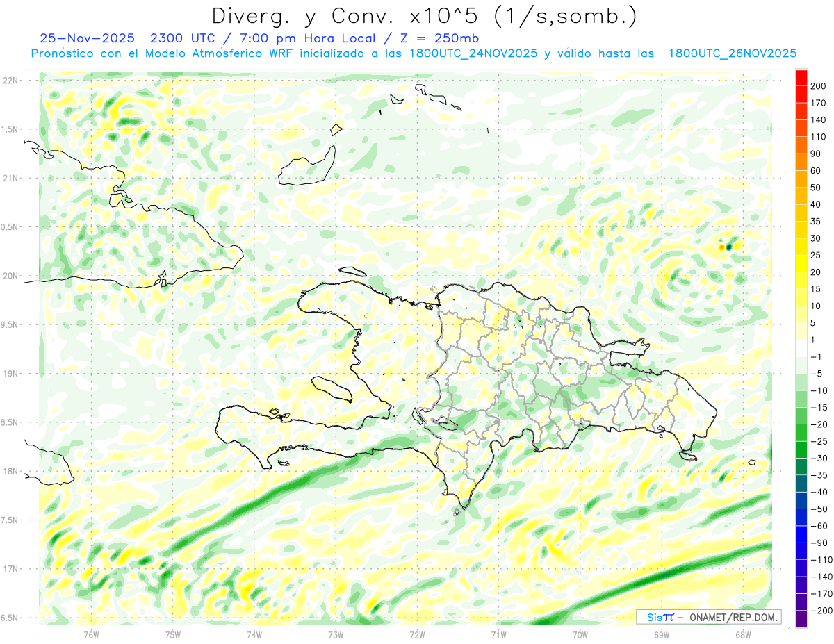Image resolution: width=834 pixels, height=644 pixels.
Task: Click the longitude label "76W"
Action: point(91,635)
